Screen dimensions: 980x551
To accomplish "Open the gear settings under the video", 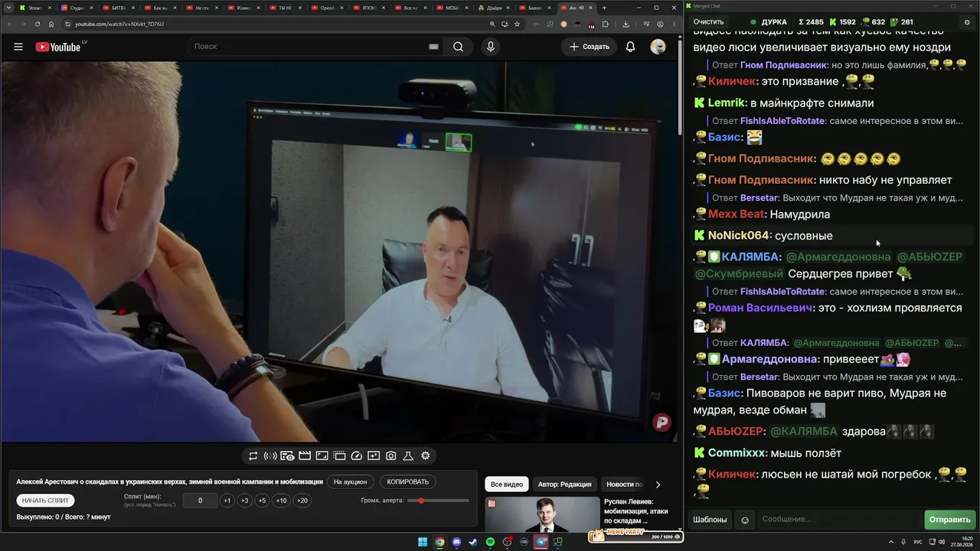I will click(x=426, y=455).
